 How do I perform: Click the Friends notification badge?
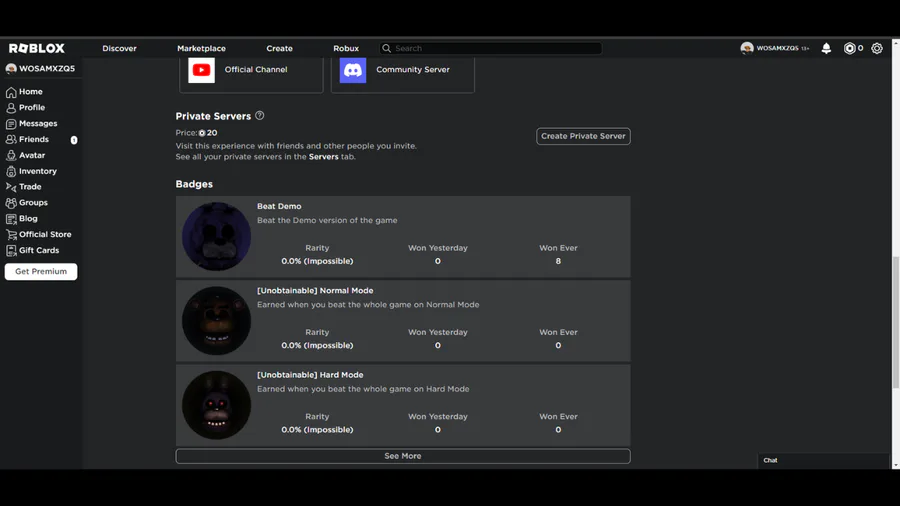pyautogui.click(x=74, y=139)
